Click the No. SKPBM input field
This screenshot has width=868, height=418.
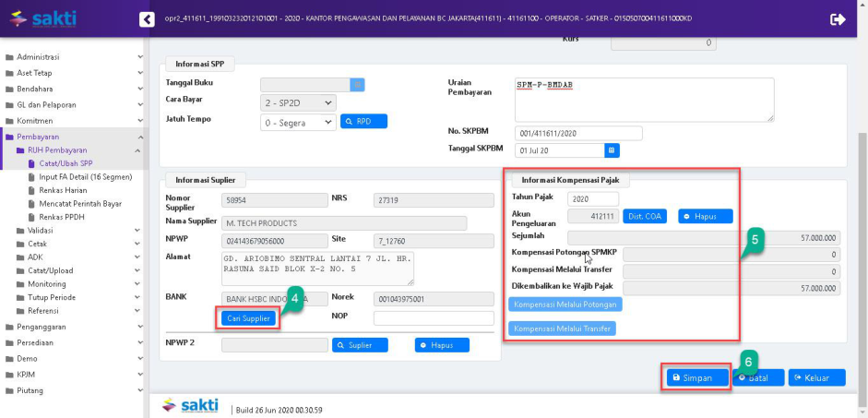click(580, 133)
